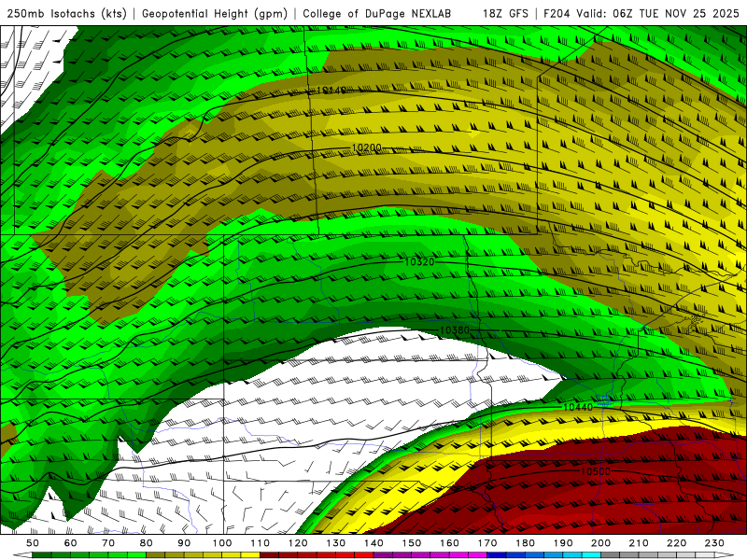The height and width of the screenshot is (560, 747).
Task: Click the 70 label on the color scale
Action: pos(108,543)
